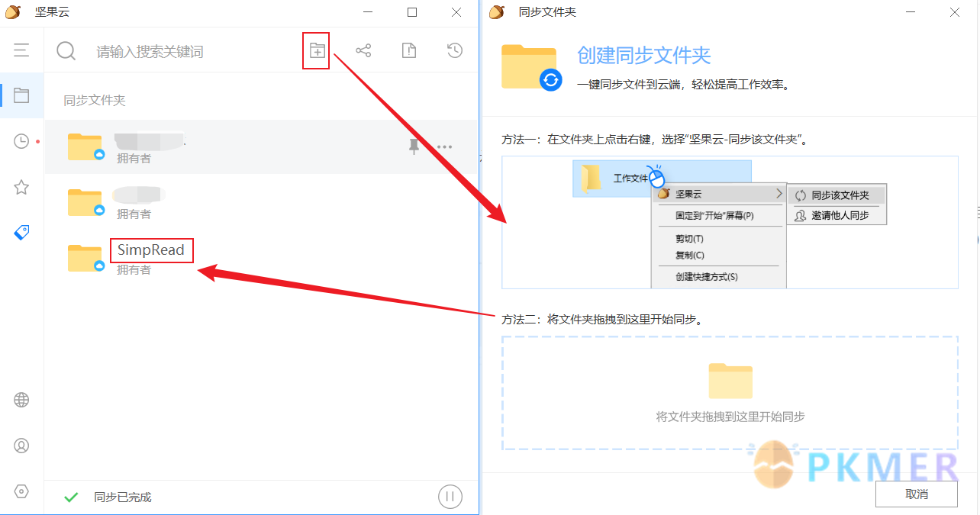Click the folder icon inside drop zone

pos(730,381)
